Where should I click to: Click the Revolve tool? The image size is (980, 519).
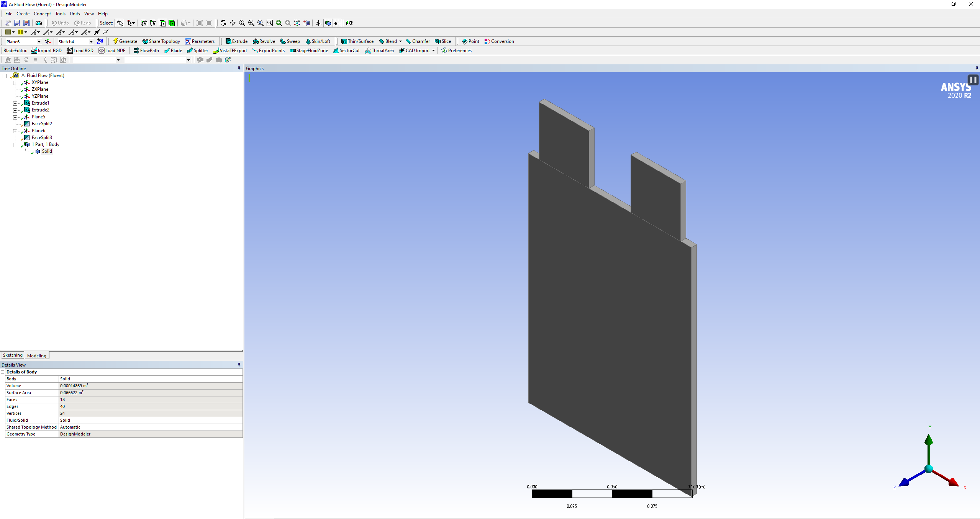[x=264, y=41]
